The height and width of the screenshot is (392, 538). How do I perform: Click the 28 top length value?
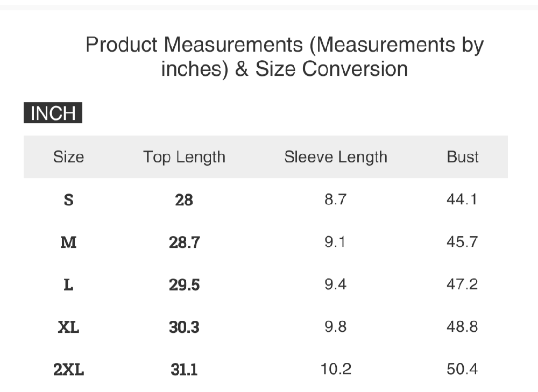[x=184, y=200]
